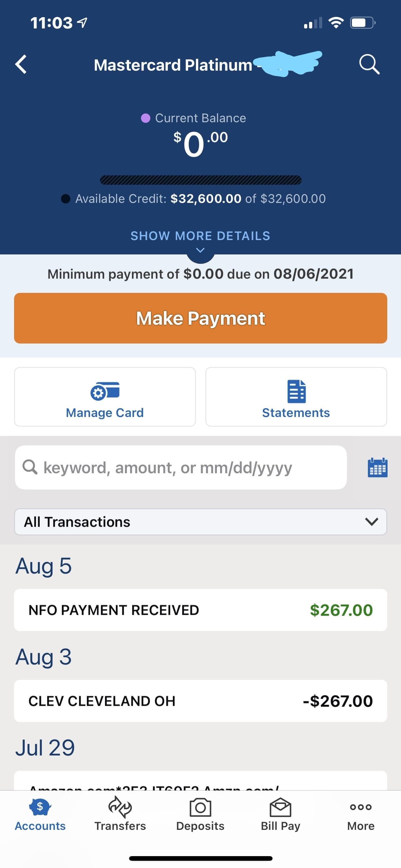Screen dimensions: 401x868
Task: Open the NFO Payment Received transaction
Action: [201, 610]
